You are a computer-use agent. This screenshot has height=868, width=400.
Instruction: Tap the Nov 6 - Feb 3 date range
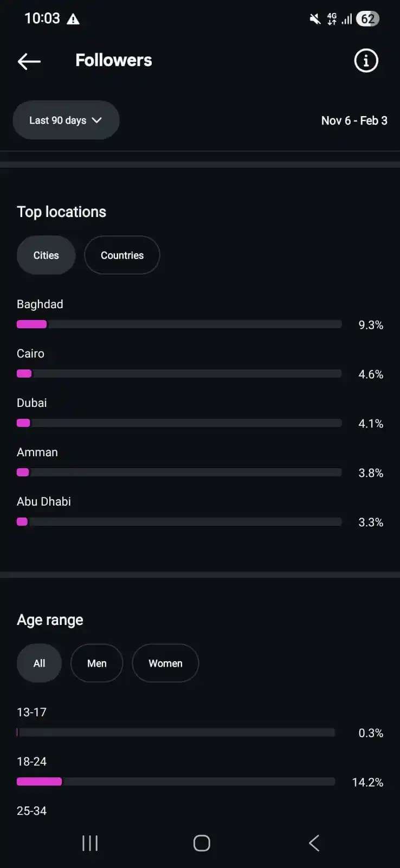[x=354, y=121]
